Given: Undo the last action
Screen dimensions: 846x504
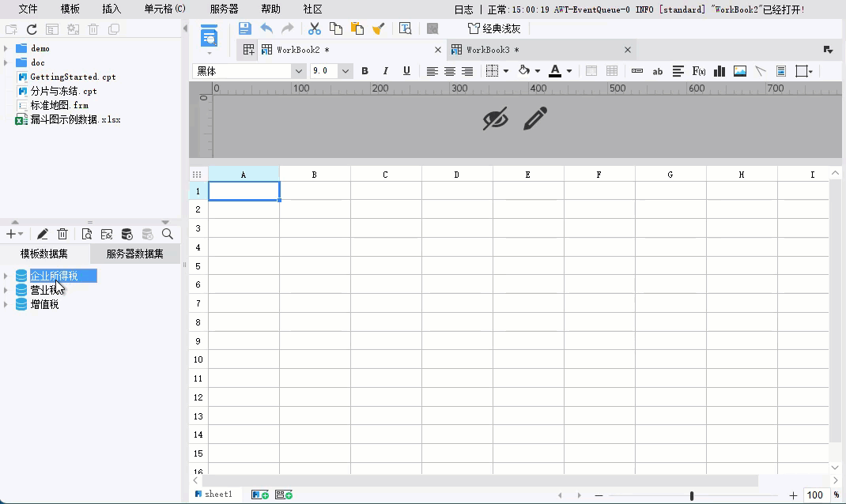Looking at the screenshot, I should tap(266, 28).
